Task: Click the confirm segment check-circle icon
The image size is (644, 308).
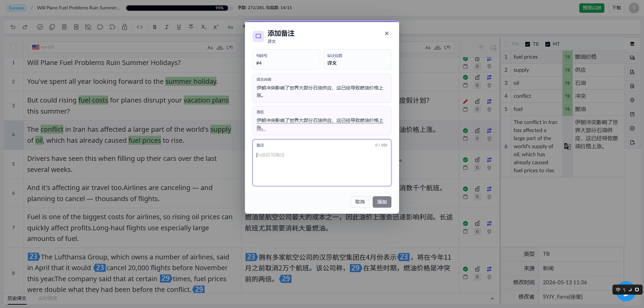Action: 40,27
